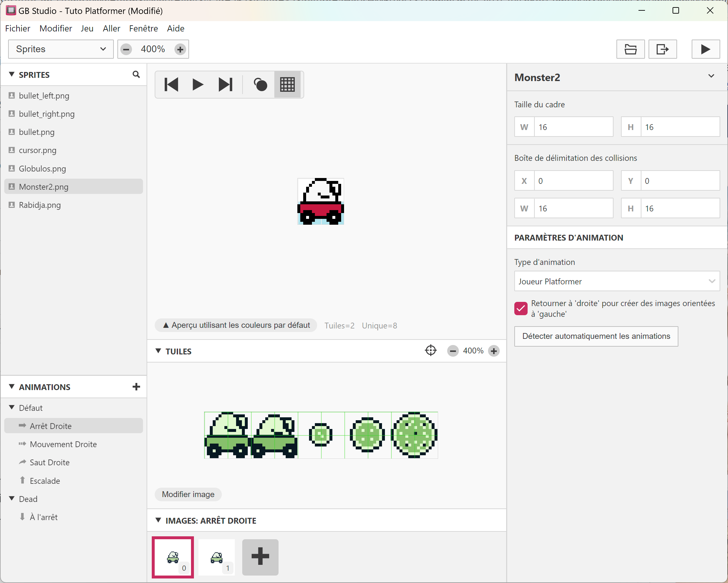Click 'Détecter automatiquement les animations' button
The width and height of the screenshot is (728, 583).
[x=596, y=336]
